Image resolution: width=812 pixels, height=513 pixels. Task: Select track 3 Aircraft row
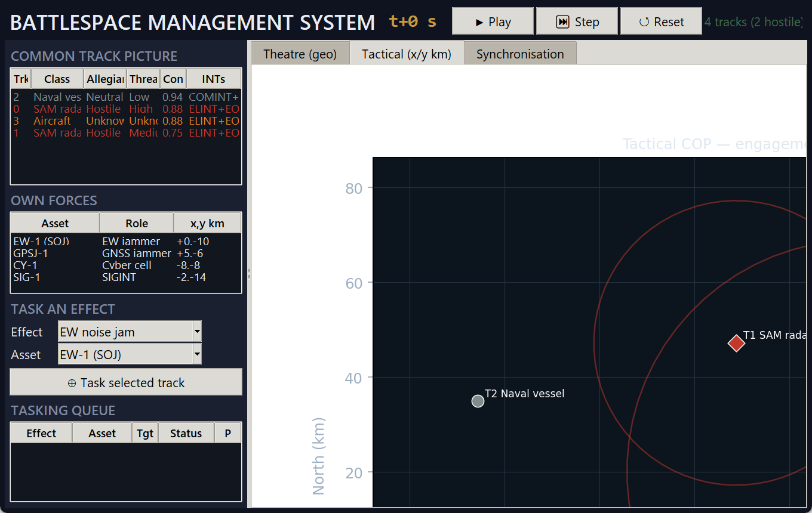[x=126, y=120]
